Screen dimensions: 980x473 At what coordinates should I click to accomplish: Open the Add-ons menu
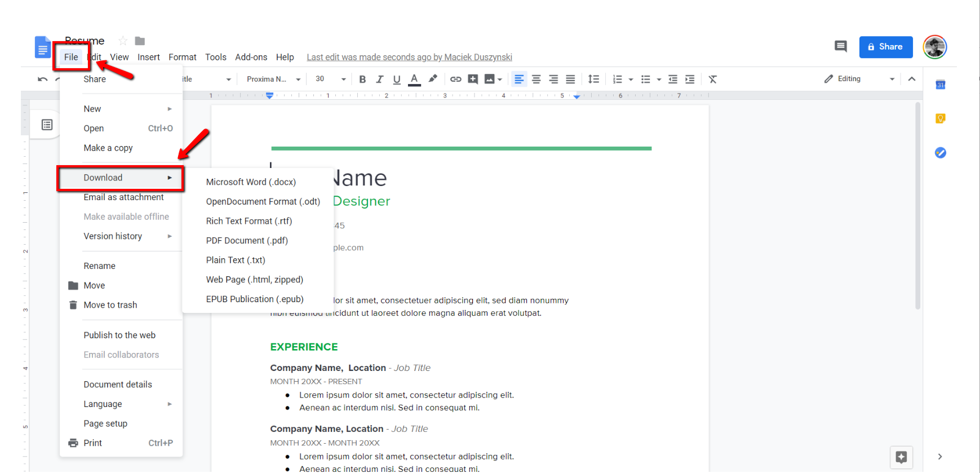point(251,57)
